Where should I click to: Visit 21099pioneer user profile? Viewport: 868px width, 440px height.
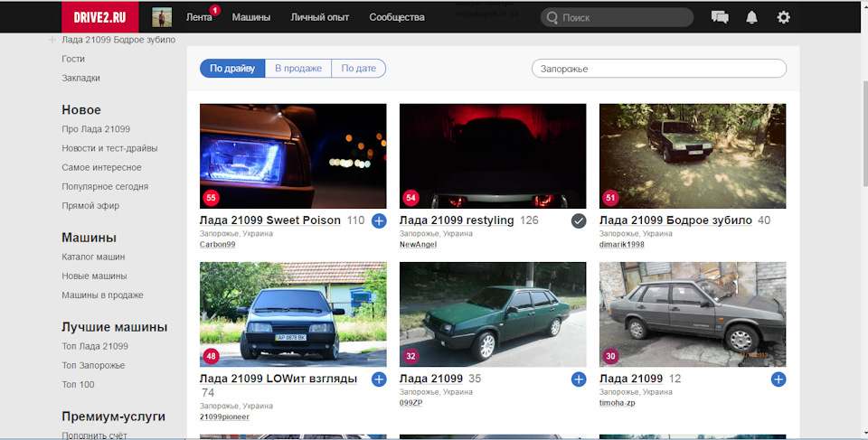tap(224, 417)
